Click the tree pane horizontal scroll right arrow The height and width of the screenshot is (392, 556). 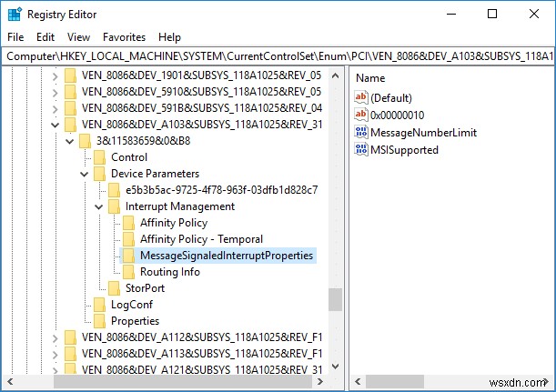pyautogui.click(x=319, y=382)
